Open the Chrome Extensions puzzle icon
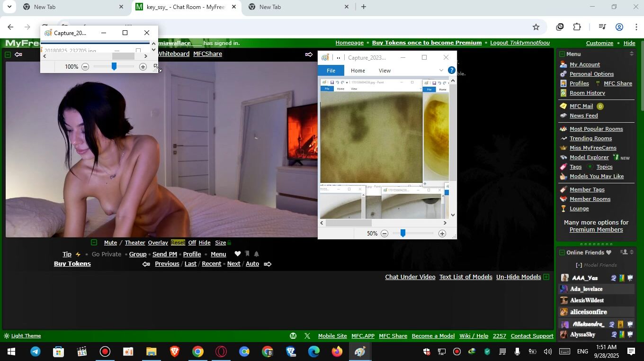644x361 pixels. (x=577, y=27)
